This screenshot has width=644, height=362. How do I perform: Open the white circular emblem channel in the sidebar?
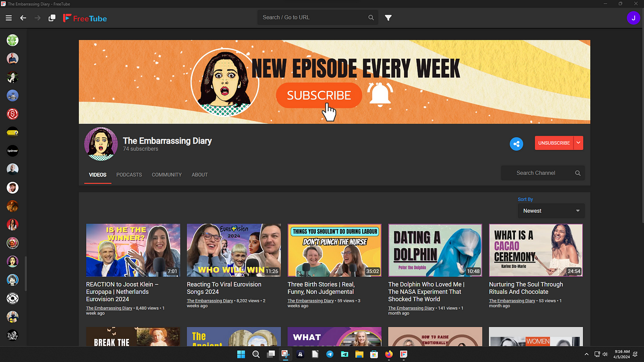(13, 298)
